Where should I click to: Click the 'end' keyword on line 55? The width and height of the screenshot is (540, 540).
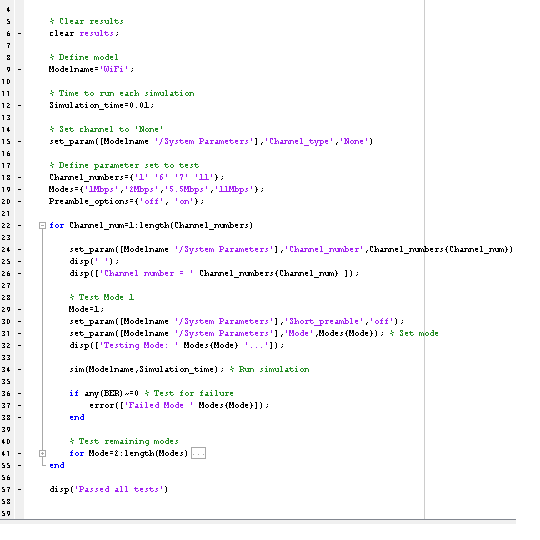pos(56,466)
